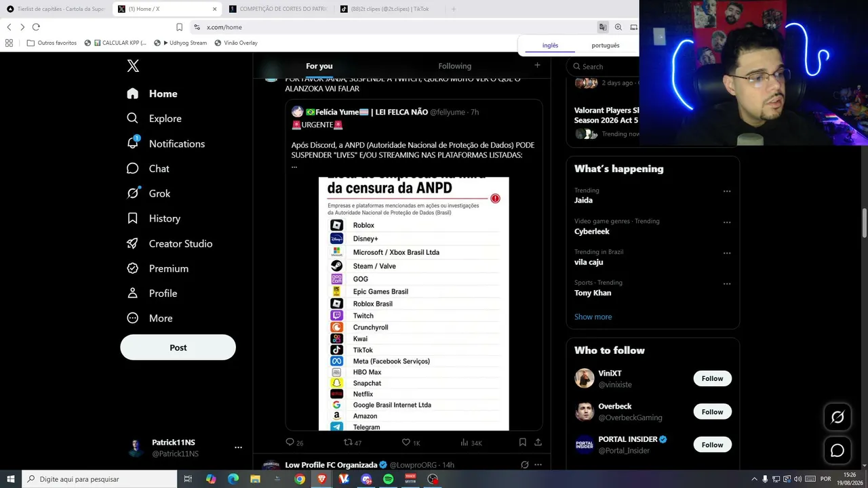Go back in the browser
The height and width of the screenshot is (488, 868).
[x=9, y=27]
